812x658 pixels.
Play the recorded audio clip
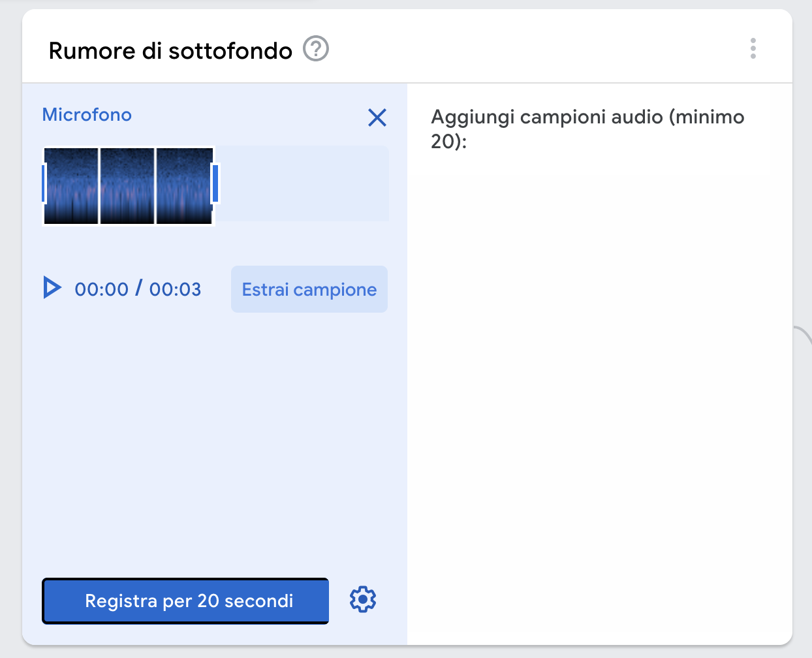pos(52,288)
